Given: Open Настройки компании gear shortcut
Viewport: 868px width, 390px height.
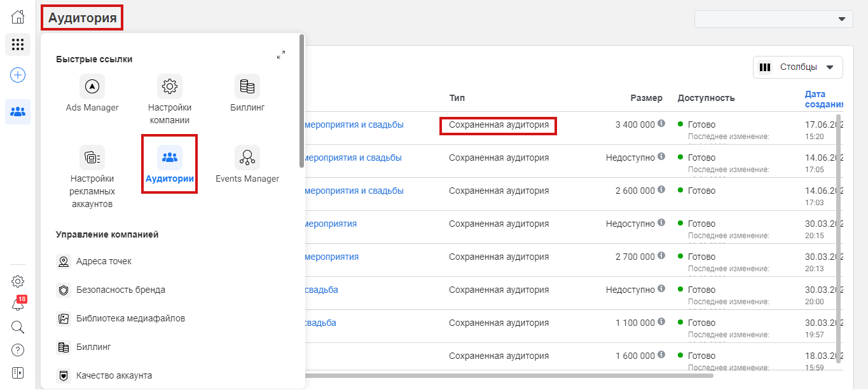Looking at the screenshot, I should pos(170,86).
